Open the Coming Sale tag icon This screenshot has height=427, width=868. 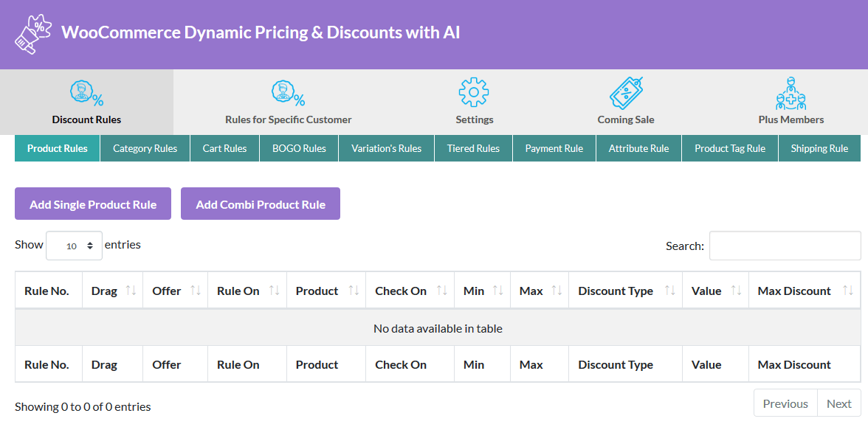coord(626,94)
